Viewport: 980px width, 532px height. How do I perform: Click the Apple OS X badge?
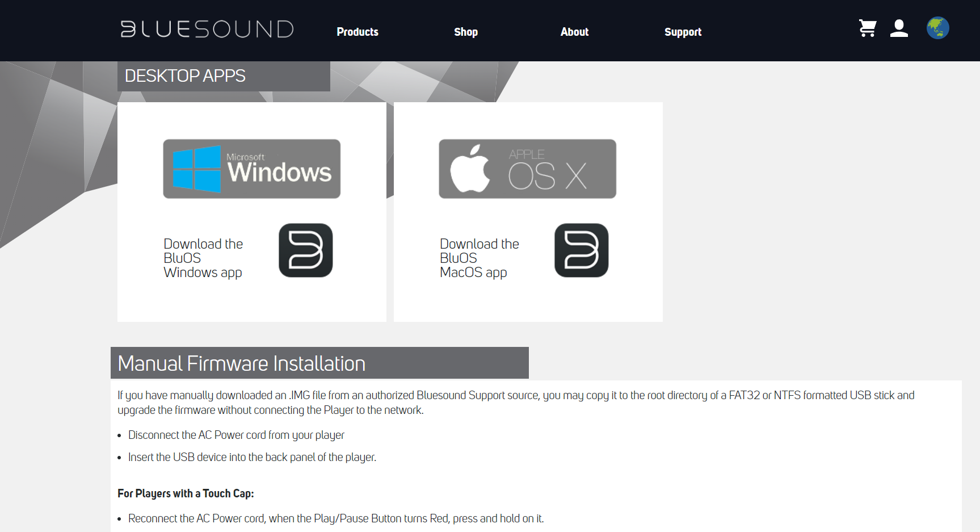point(527,169)
